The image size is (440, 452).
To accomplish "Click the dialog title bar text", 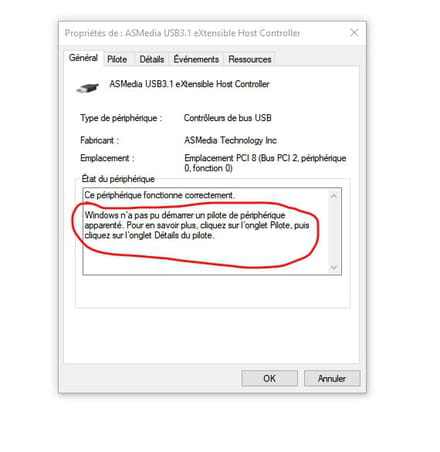I will pos(182,33).
